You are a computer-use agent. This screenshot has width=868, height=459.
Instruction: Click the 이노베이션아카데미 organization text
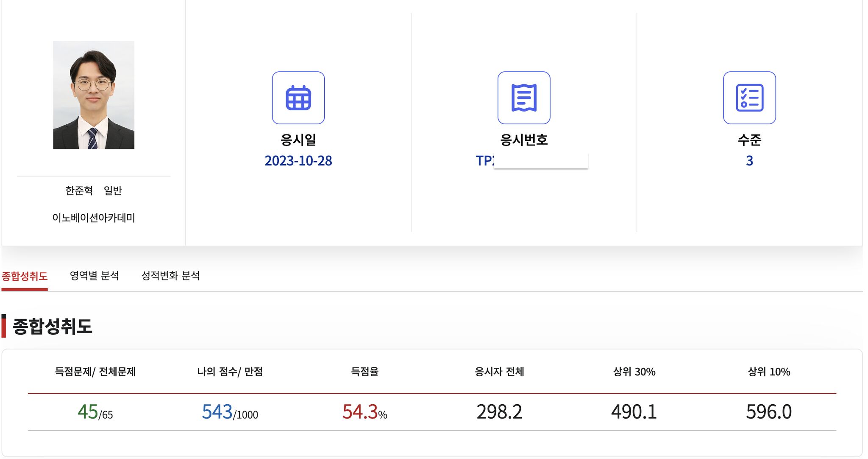[94, 218]
